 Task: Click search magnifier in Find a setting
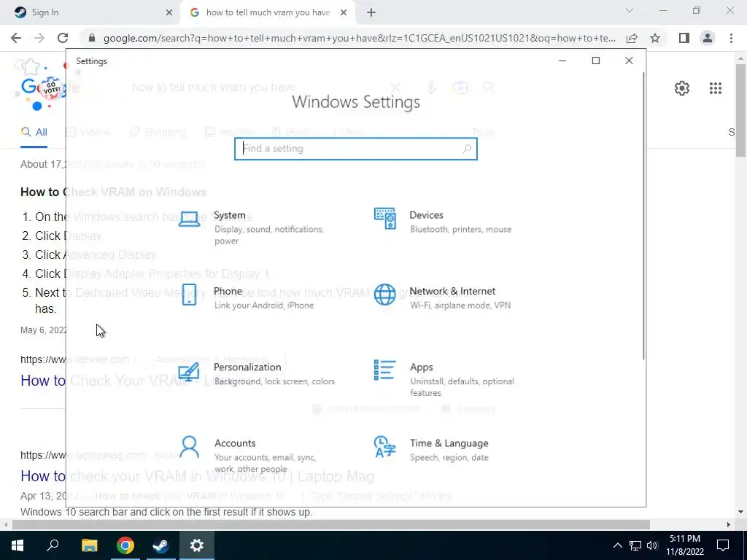coord(467,149)
